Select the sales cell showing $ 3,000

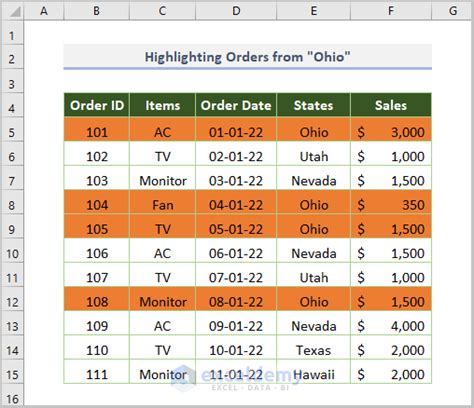[x=391, y=129]
